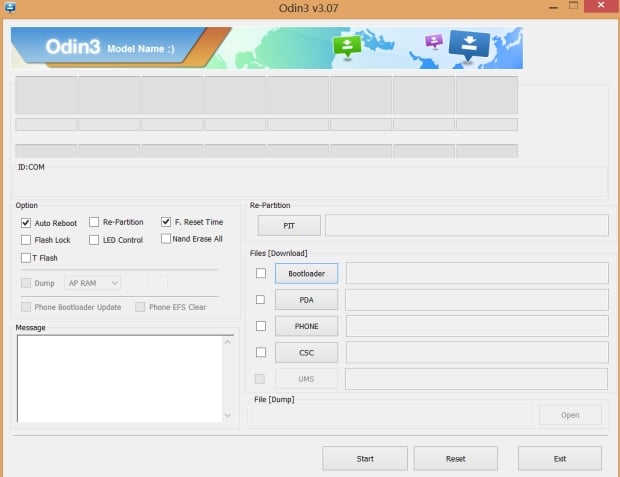Viewport: 620px width, 477px height.
Task: Click the Bootloader file path field
Action: (x=477, y=273)
